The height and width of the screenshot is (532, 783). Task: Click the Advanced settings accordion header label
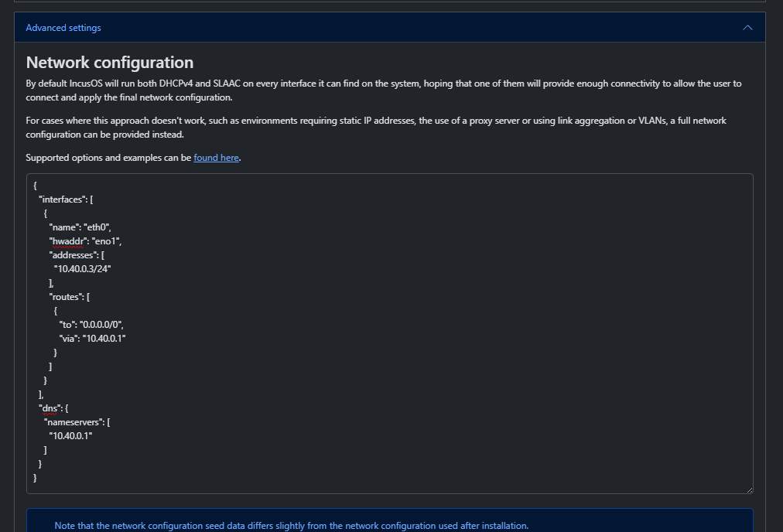[x=63, y=28]
